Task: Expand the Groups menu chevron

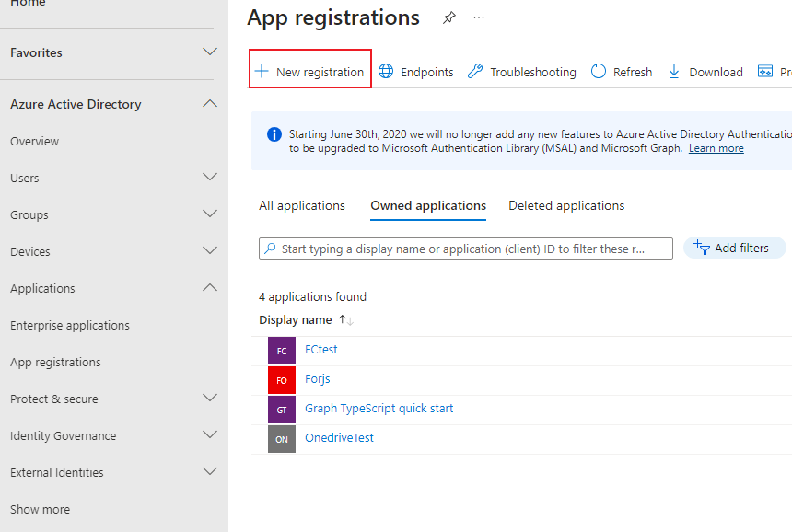Action: click(210, 214)
